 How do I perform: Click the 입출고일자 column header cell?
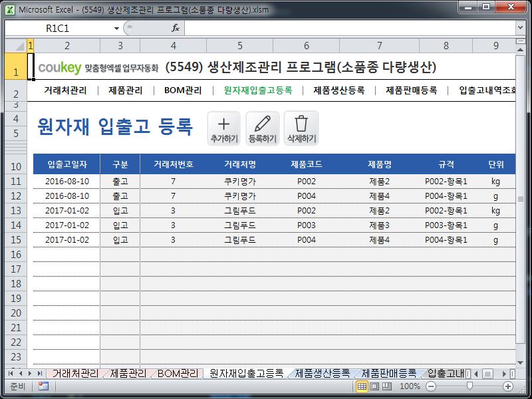coord(67,164)
